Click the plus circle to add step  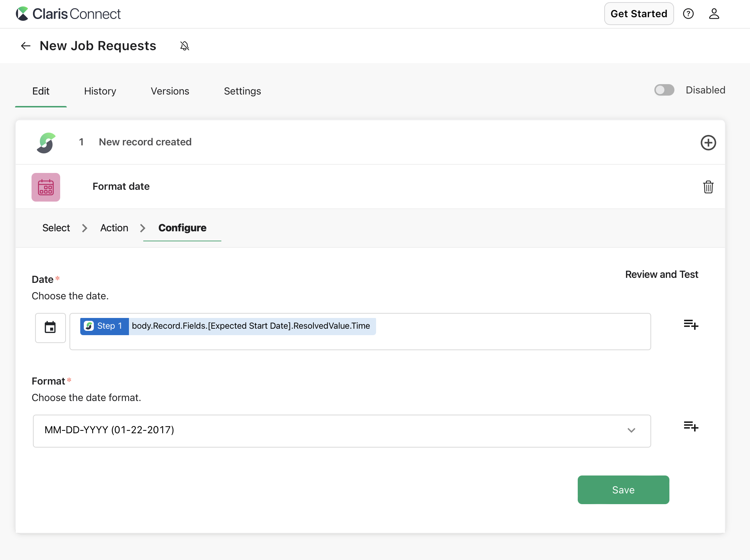(708, 143)
